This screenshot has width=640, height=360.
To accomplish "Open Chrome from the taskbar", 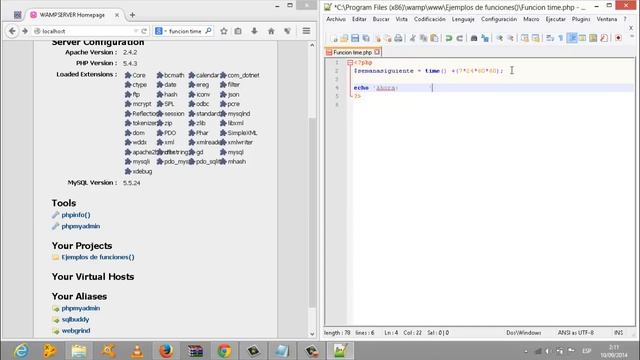I will point(224,351).
